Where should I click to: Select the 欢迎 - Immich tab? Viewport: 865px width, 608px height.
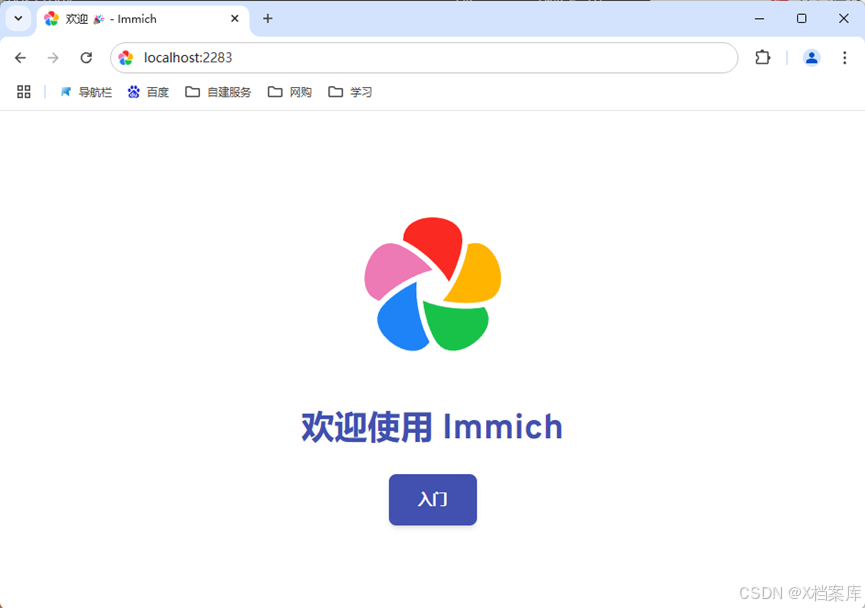click(142, 19)
